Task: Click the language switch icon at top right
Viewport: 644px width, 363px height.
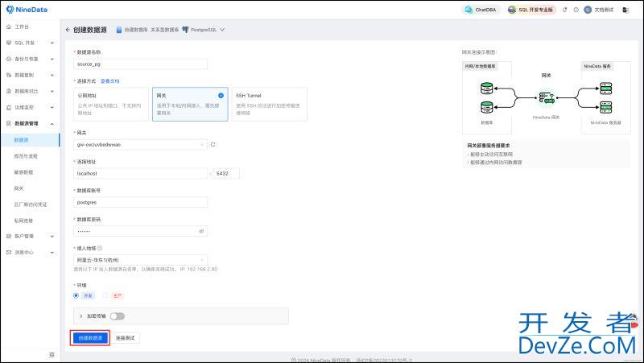Action: (625, 10)
